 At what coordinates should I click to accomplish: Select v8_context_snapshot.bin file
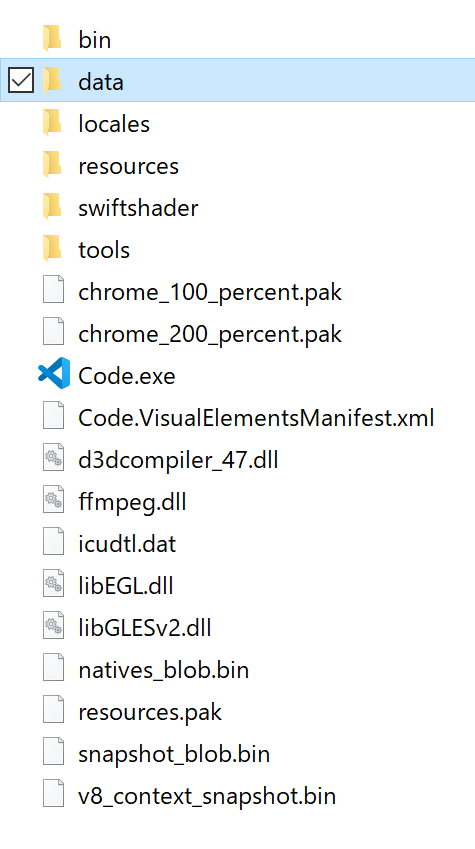pos(207,796)
